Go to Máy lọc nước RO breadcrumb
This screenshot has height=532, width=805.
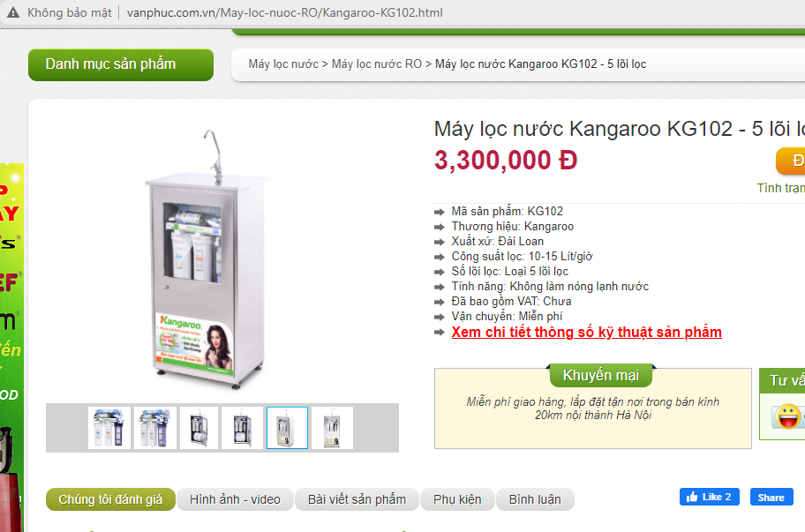pyautogui.click(x=377, y=64)
